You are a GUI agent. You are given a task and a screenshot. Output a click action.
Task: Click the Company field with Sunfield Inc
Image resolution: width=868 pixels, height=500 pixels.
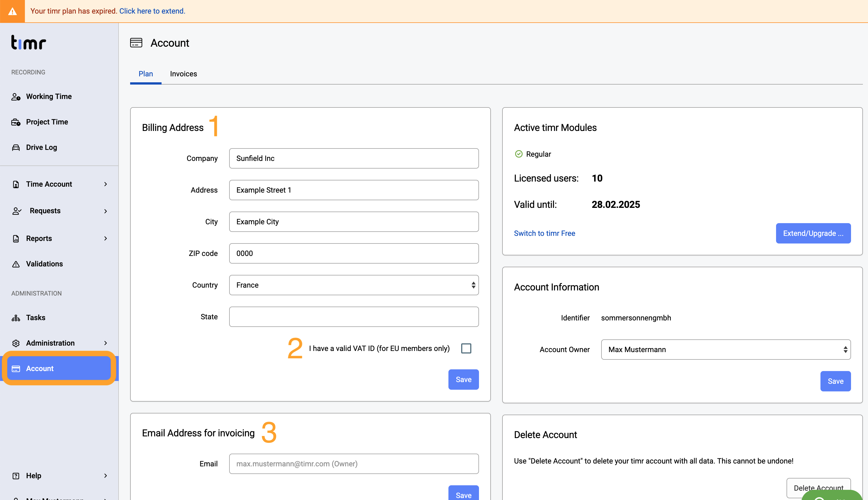354,158
